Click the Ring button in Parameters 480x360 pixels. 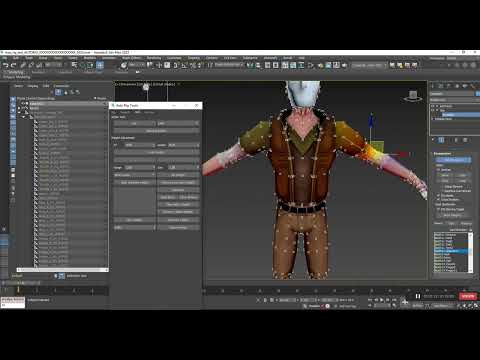coord(445,180)
